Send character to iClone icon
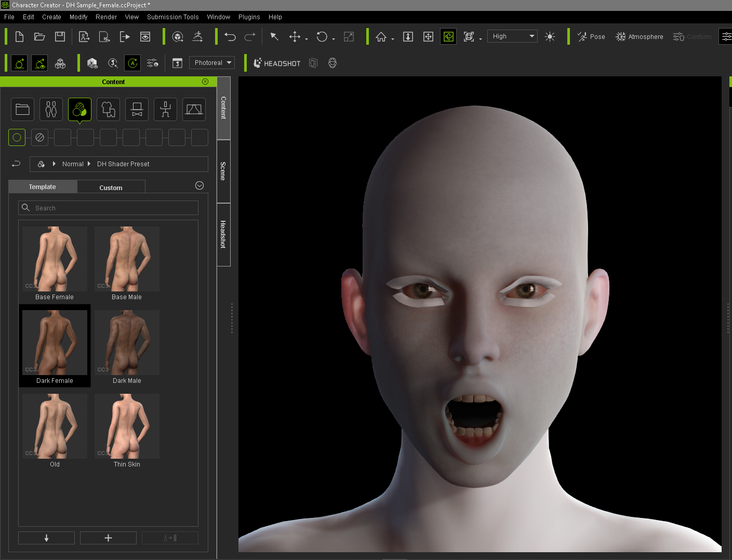The height and width of the screenshot is (560, 732). tap(104, 36)
